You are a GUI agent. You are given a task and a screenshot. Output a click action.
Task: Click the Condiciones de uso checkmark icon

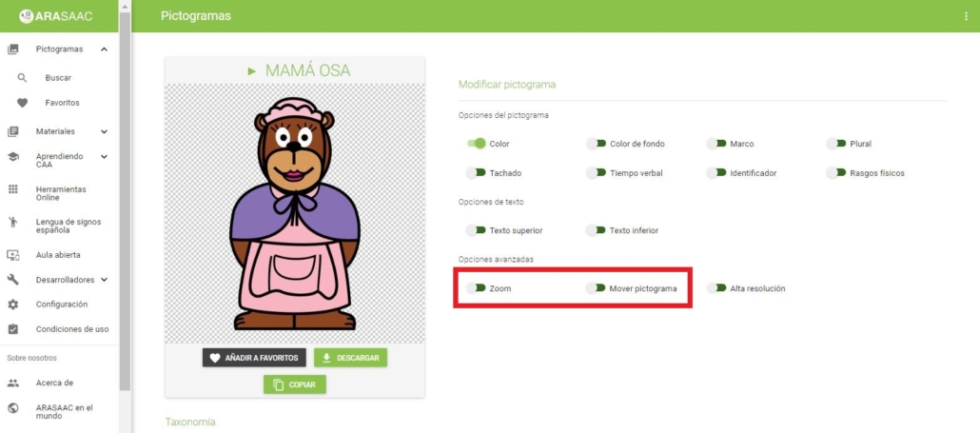click(x=13, y=329)
